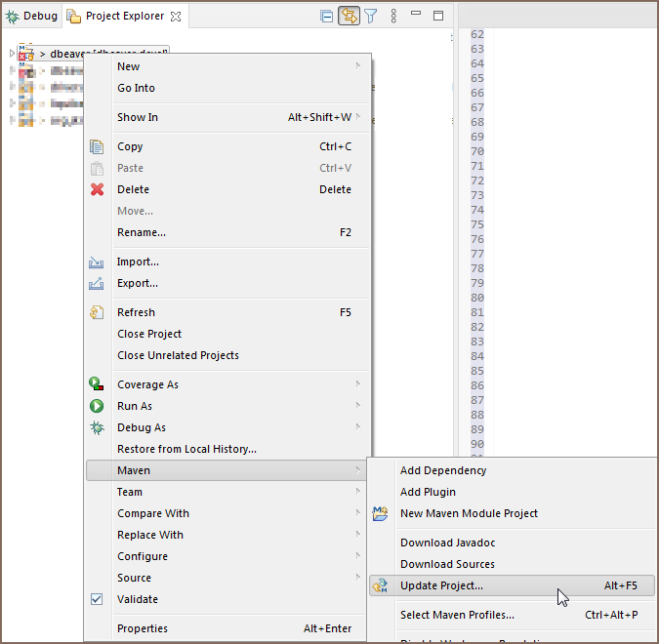The width and height of the screenshot is (659, 644).
Task: Click the Copy icon in context menu
Action: click(x=97, y=146)
